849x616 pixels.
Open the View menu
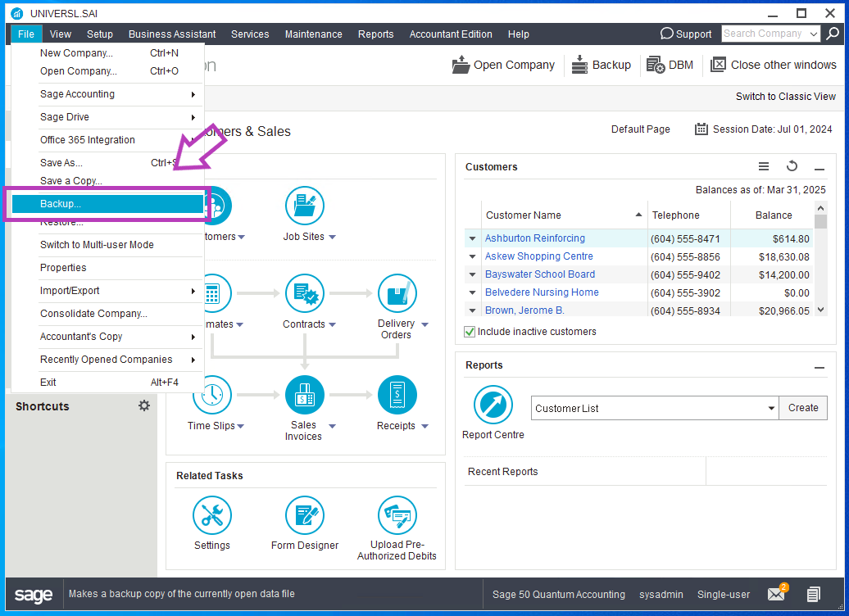tap(60, 34)
